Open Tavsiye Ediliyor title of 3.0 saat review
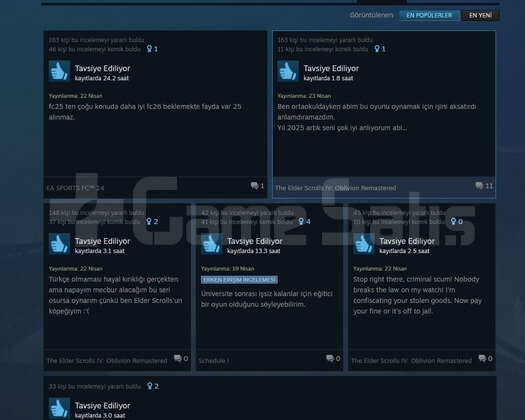 point(102,406)
